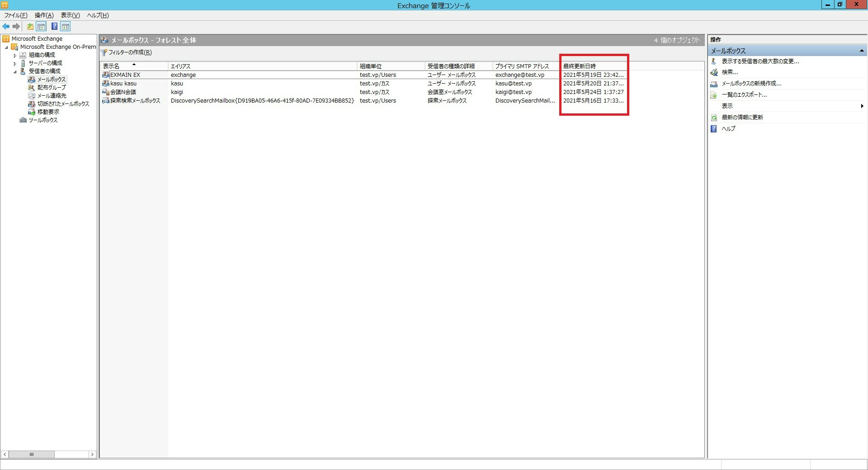This screenshot has height=470, width=868.
Task: Click the 最新の情報に更新 refresh icon
Action: tap(714, 117)
